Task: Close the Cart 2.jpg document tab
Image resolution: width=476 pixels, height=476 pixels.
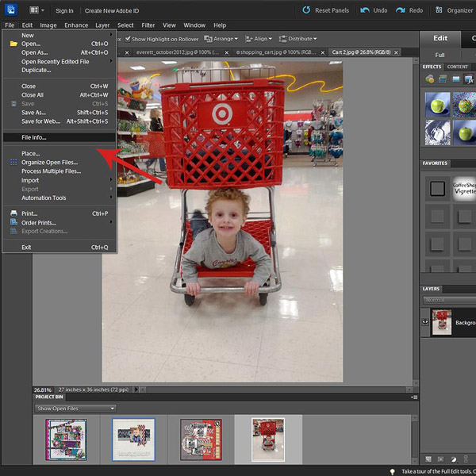Action: point(396,52)
